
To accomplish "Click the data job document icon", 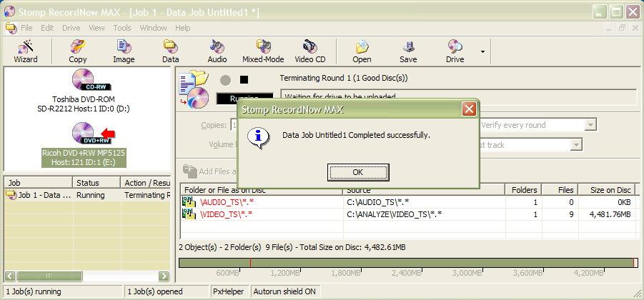I will [194, 89].
